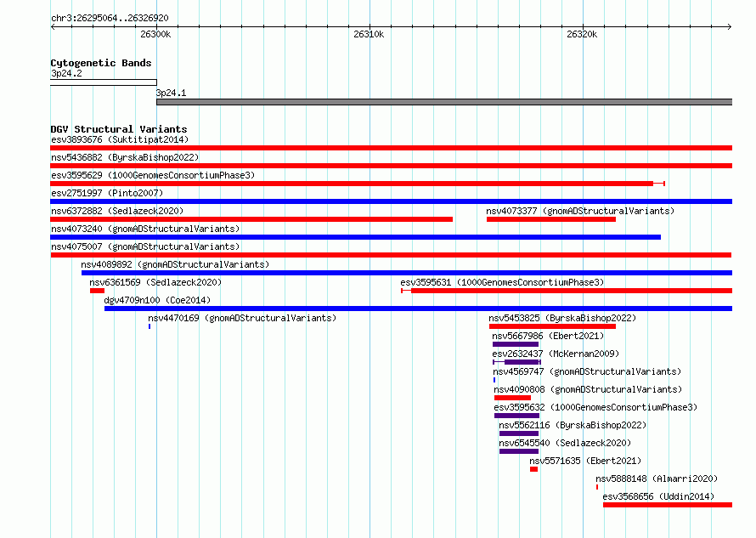Click the red bar under nsv4090808

click(x=512, y=398)
